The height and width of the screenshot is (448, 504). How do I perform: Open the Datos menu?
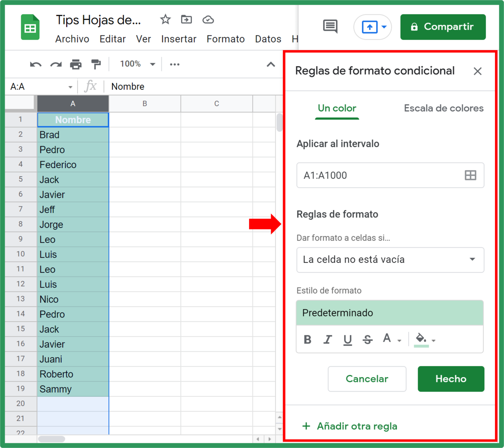tap(268, 39)
